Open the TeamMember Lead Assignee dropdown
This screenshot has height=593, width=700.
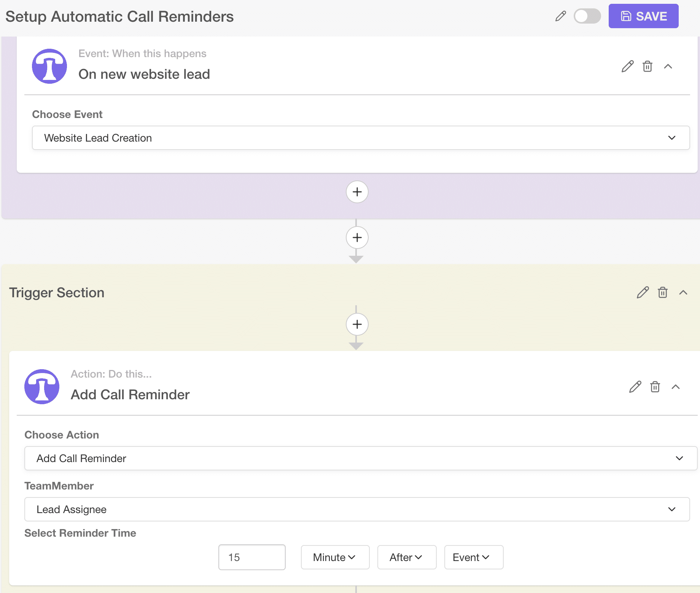[357, 509]
